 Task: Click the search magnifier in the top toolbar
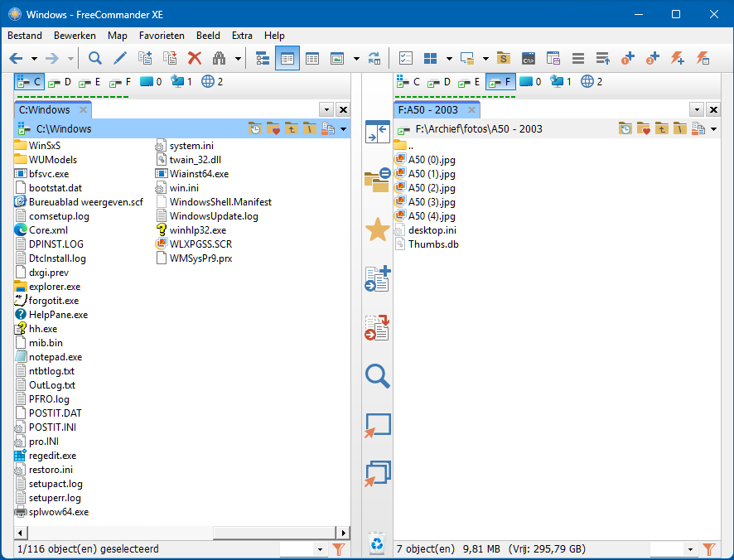click(x=95, y=59)
